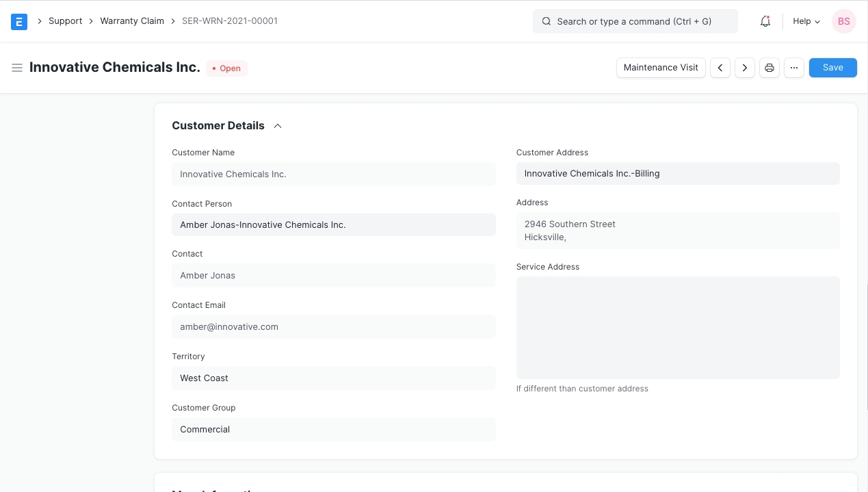This screenshot has height=492, width=868.
Task: Toggle the sidebar hamburger icon
Action: click(17, 68)
